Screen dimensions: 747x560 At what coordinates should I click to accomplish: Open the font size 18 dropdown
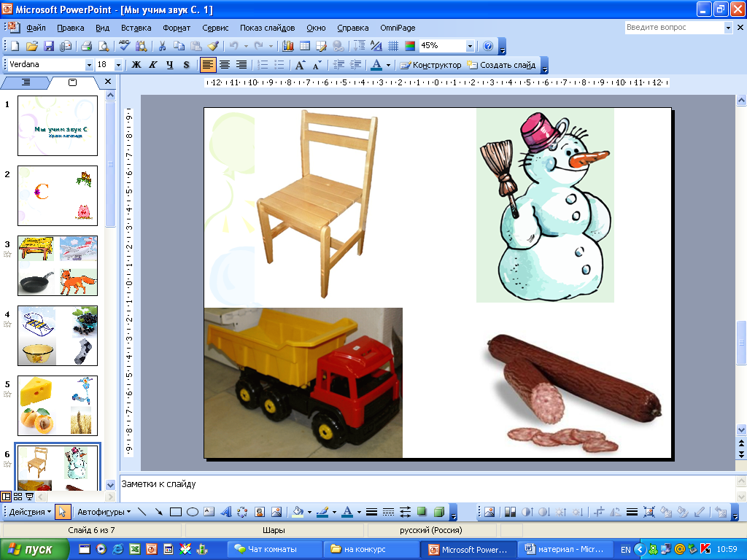119,65
